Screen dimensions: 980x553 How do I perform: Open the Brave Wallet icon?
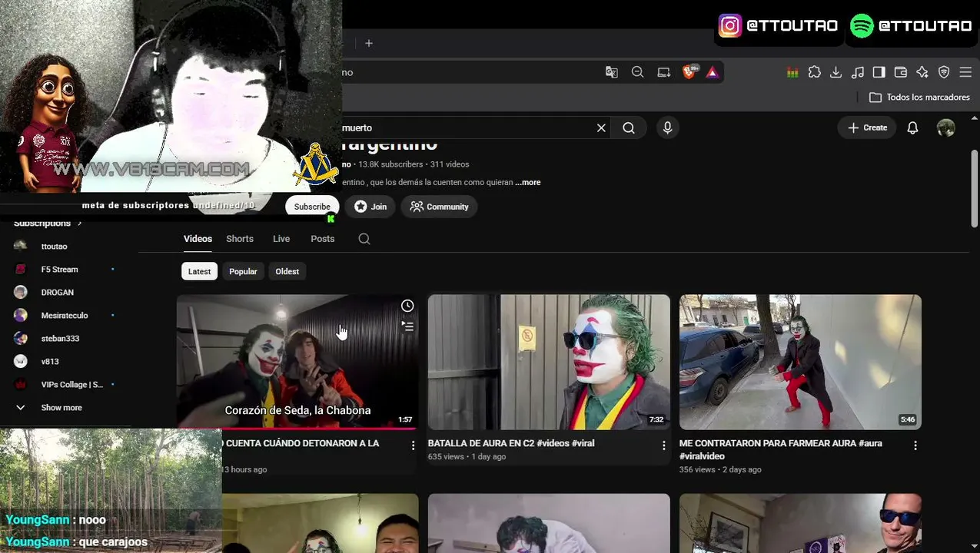pyautogui.click(x=901, y=72)
